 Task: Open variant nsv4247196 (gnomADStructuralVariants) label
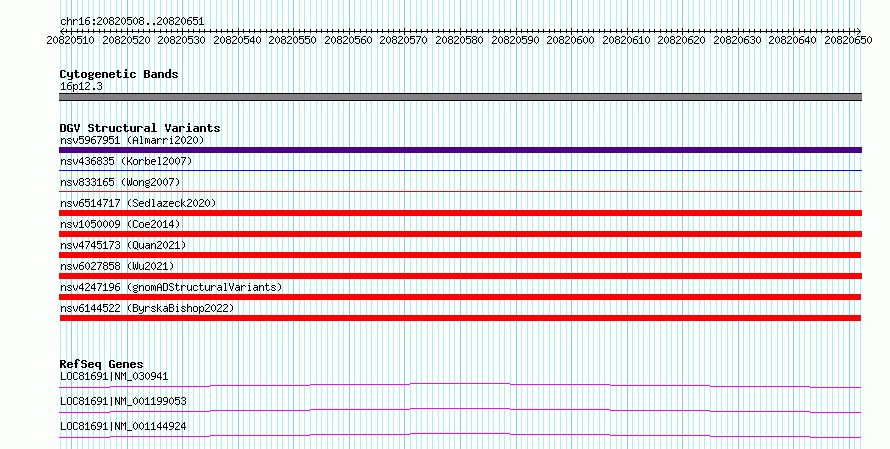tap(171, 287)
